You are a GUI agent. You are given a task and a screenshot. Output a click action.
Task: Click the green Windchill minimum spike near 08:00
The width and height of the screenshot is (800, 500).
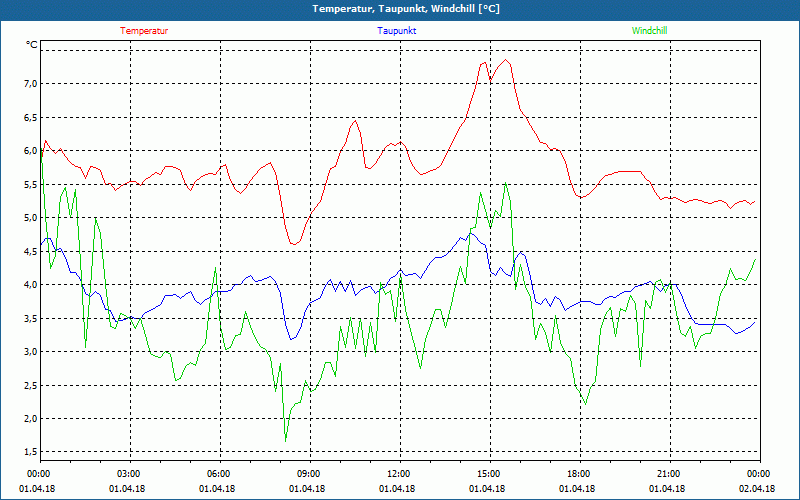coord(285,440)
